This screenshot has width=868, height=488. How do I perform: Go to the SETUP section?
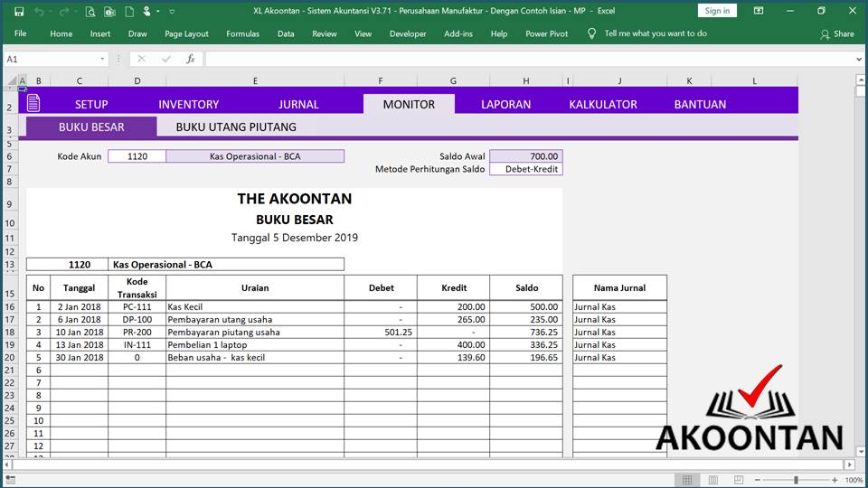click(x=91, y=104)
